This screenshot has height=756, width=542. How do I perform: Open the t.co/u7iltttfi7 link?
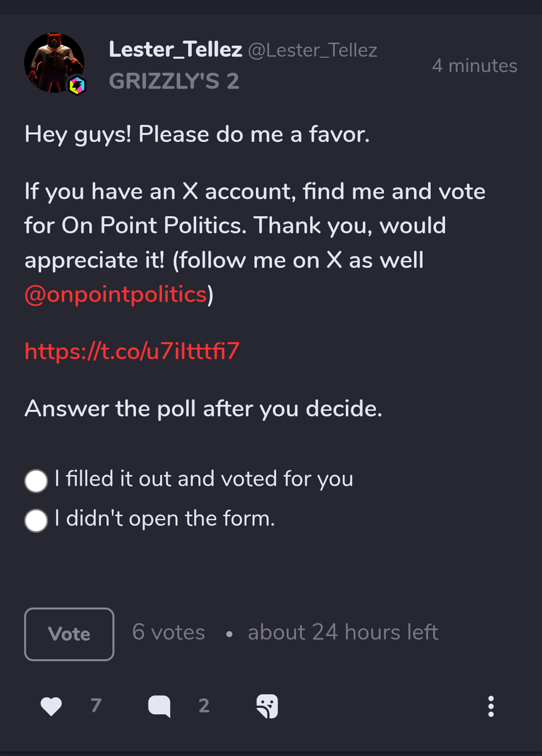click(132, 350)
